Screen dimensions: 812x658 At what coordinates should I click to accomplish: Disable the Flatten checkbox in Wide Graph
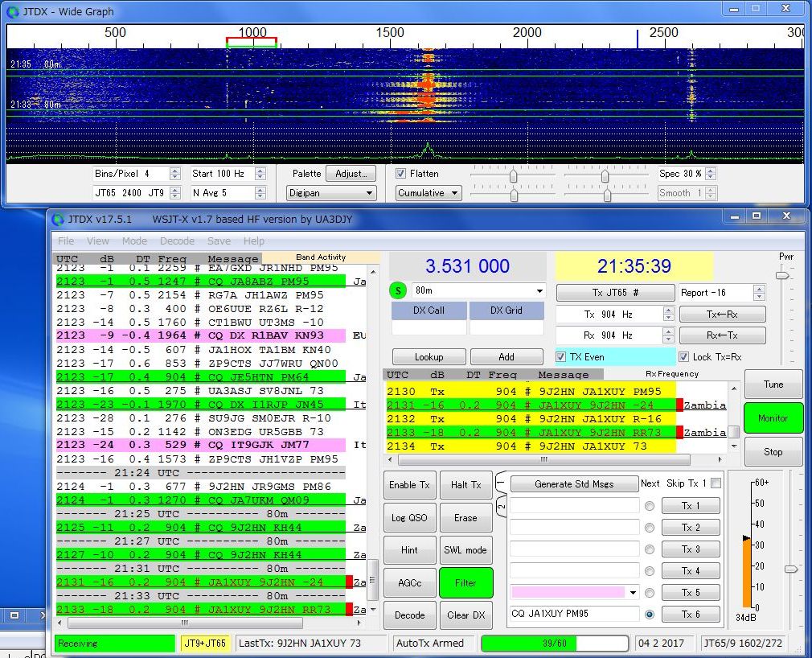click(401, 173)
